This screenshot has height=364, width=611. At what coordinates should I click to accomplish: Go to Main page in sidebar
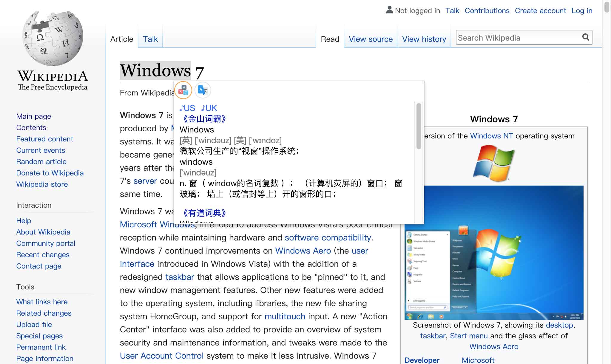tap(34, 116)
